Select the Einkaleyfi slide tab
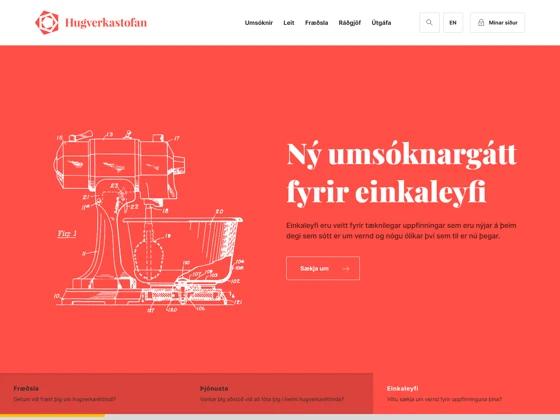560x420 pixels. click(x=466, y=394)
